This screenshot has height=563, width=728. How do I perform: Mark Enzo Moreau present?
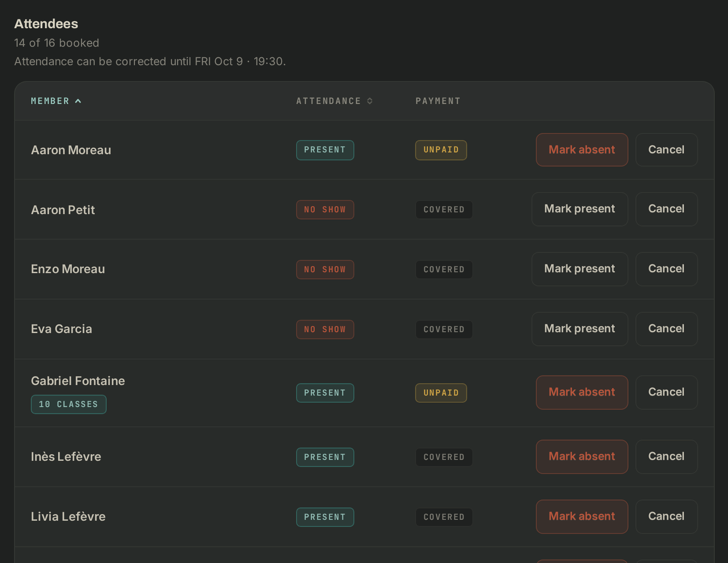[580, 269]
